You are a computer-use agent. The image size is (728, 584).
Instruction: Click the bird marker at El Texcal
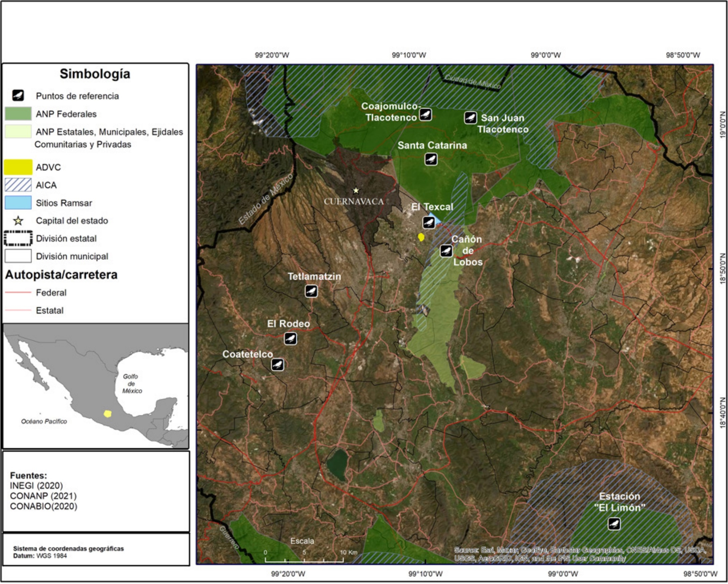click(x=429, y=223)
